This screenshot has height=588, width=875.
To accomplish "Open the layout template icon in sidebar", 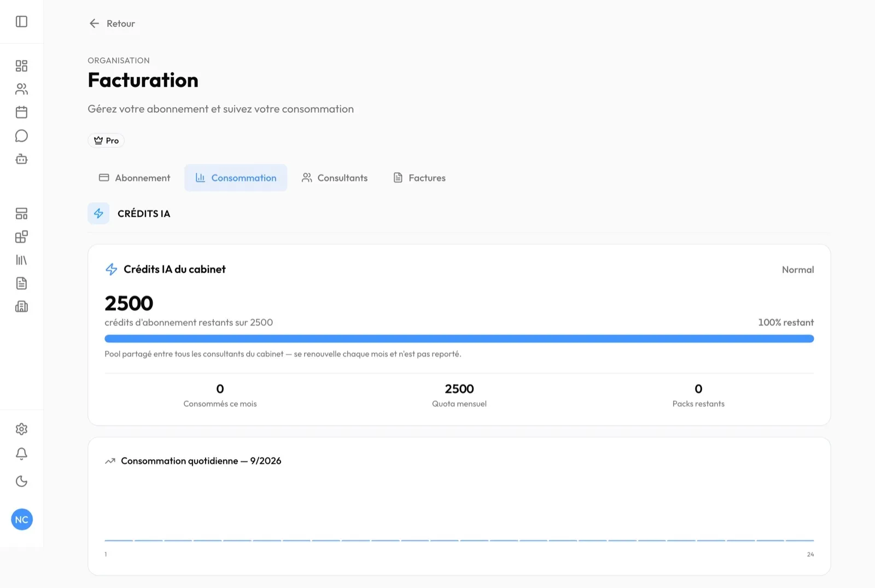I will [21, 213].
